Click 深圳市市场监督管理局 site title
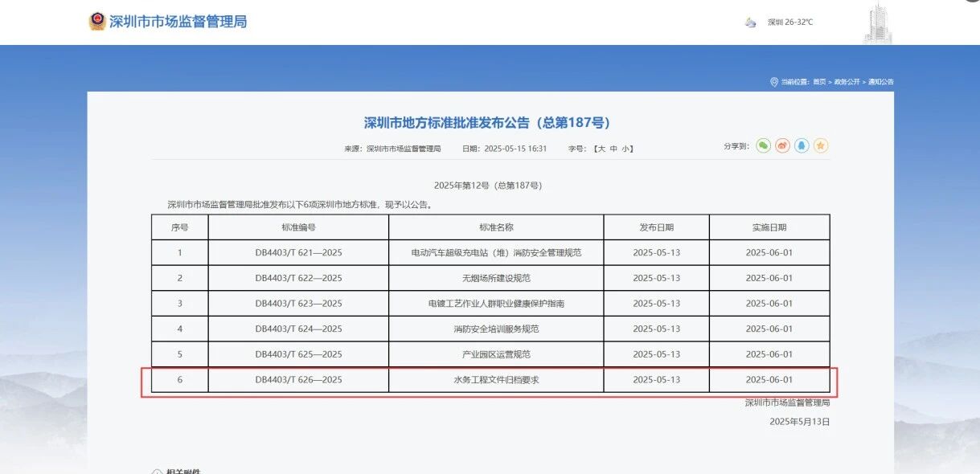This screenshot has width=980, height=474. (178, 22)
